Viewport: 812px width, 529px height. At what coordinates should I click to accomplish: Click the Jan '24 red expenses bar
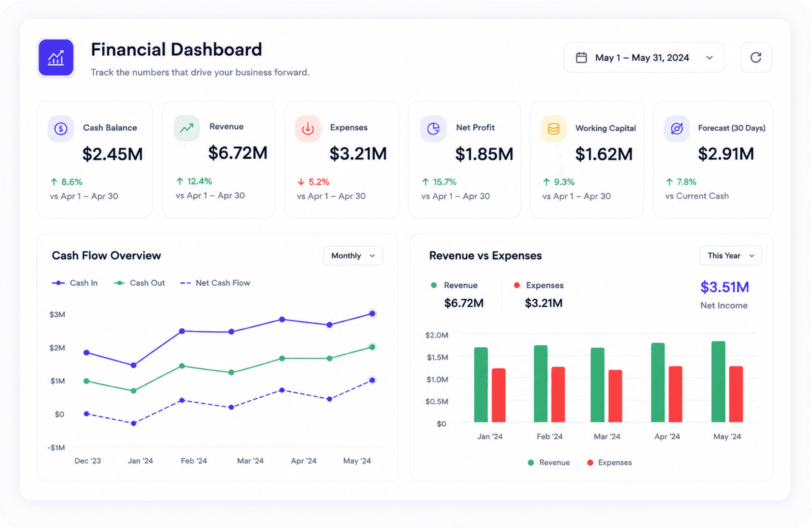499,395
